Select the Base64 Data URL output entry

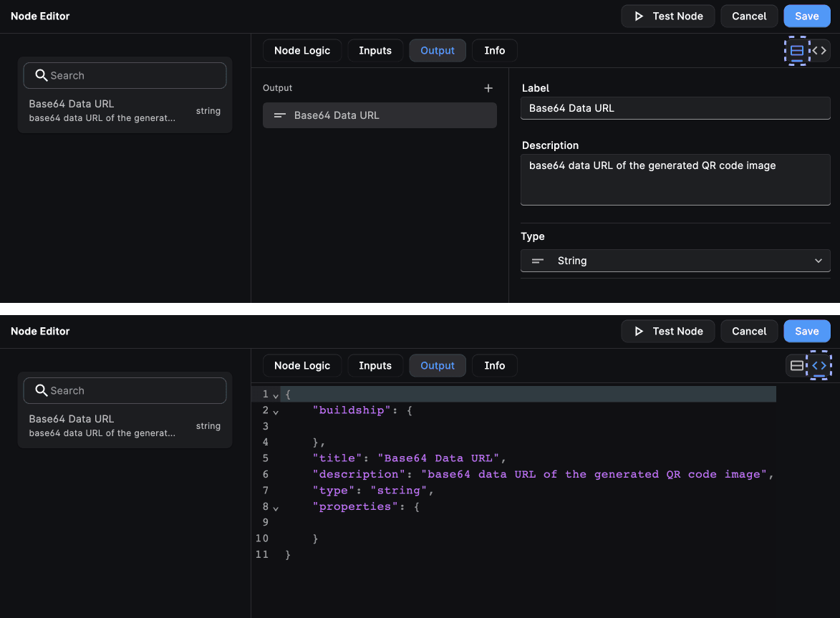[380, 115]
